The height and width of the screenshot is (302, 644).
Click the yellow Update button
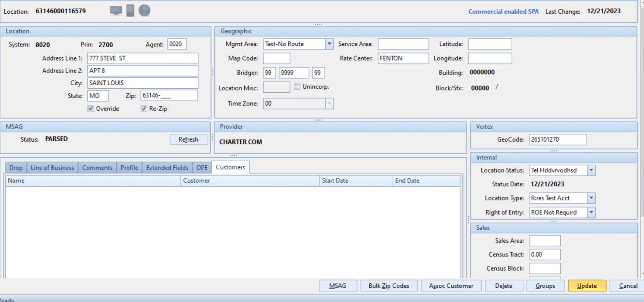coord(587,286)
